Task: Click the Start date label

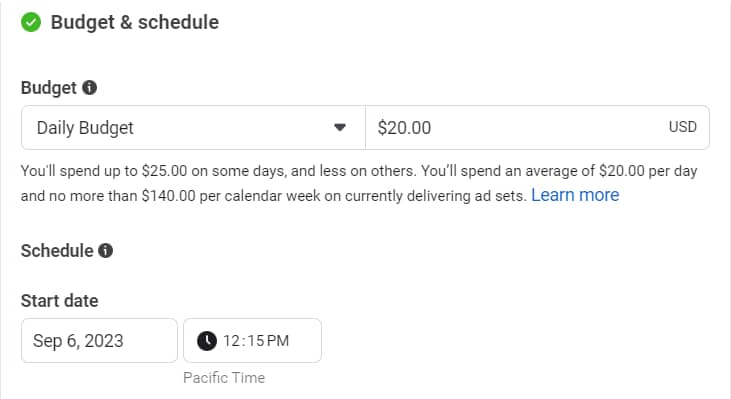Action: point(60,301)
